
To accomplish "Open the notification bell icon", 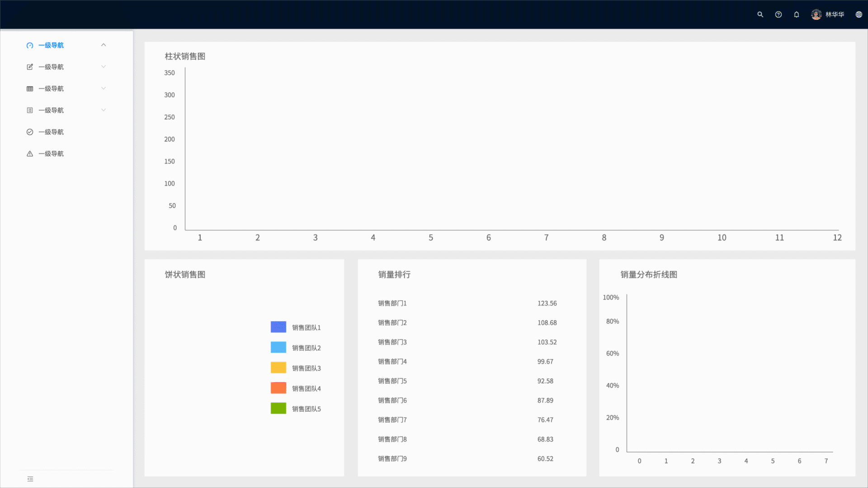I will click(797, 14).
